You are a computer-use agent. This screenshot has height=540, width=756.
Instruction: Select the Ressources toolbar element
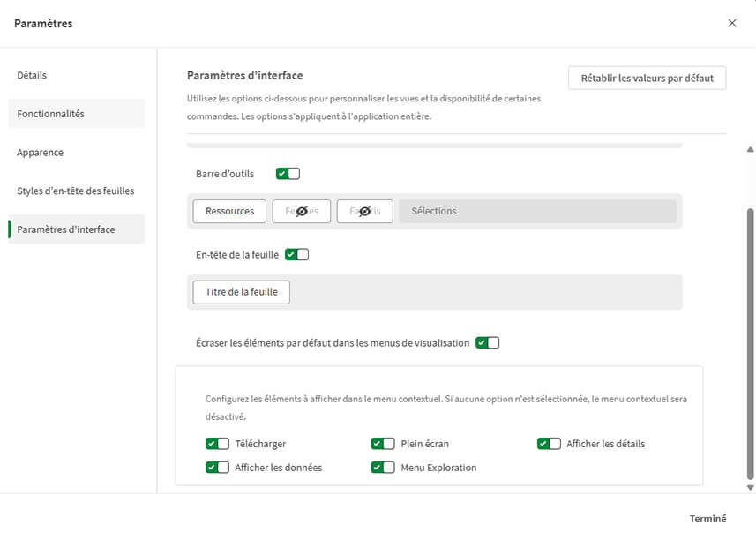coord(229,211)
